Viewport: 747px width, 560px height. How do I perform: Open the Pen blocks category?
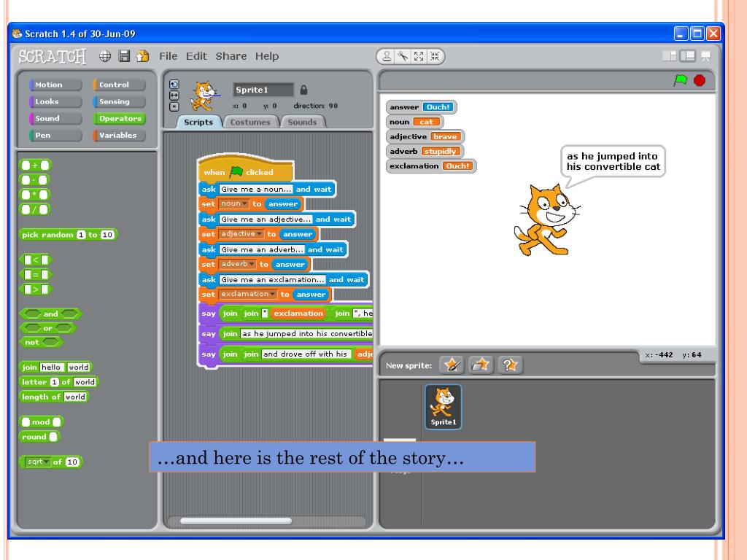coord(55,135)
